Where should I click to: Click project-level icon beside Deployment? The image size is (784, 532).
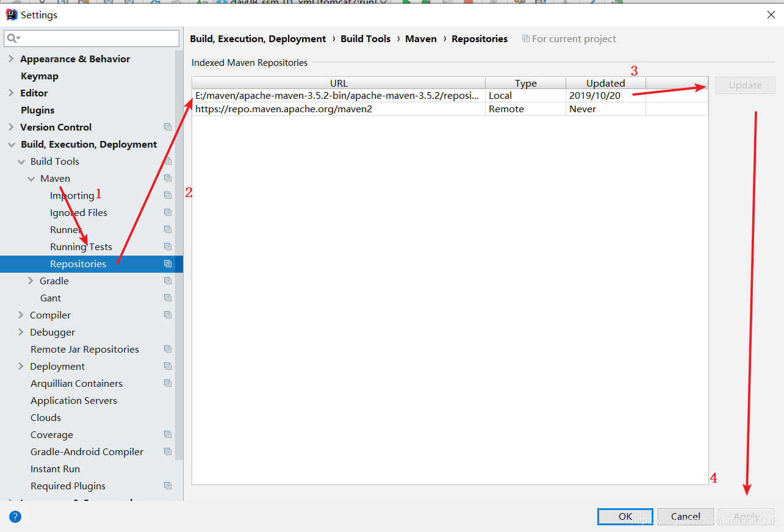[168, 366]
